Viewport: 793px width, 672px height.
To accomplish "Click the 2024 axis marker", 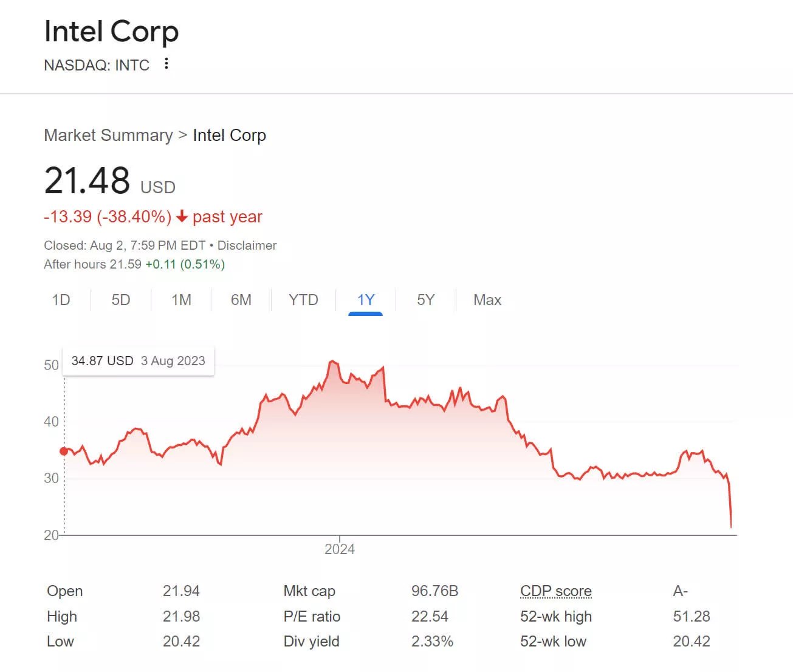I will click(340, 549).
